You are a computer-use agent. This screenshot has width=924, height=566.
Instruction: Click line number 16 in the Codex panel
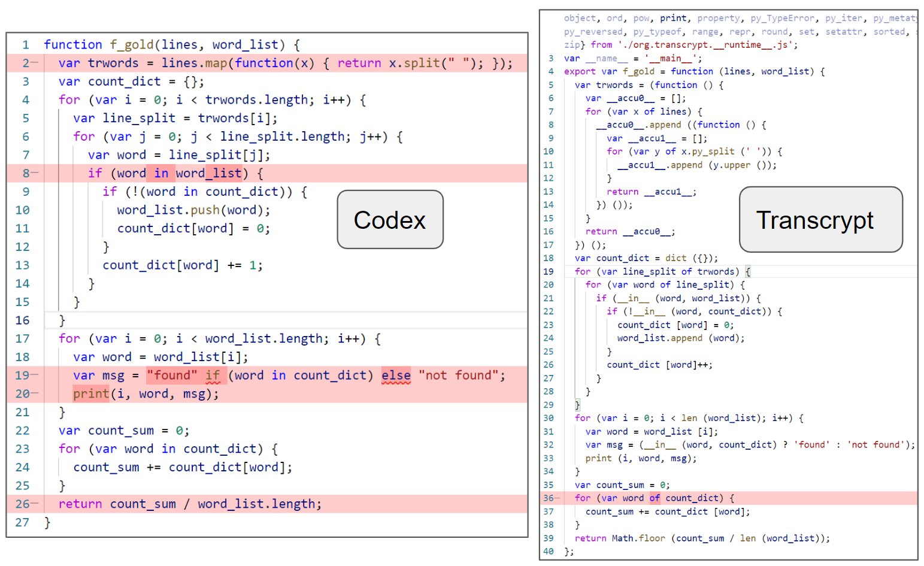(23, 320)
